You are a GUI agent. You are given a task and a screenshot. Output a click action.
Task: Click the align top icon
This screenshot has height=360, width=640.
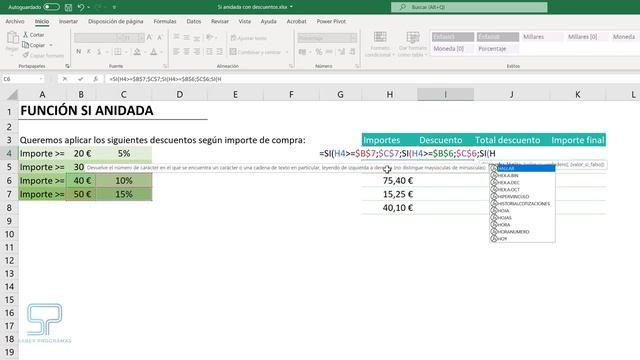(176, 38)
